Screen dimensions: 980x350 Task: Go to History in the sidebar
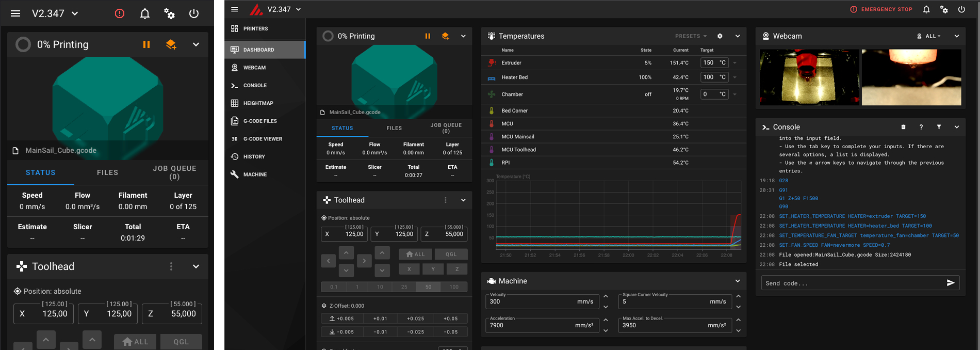pyautogui.click(x=254, y=157)
